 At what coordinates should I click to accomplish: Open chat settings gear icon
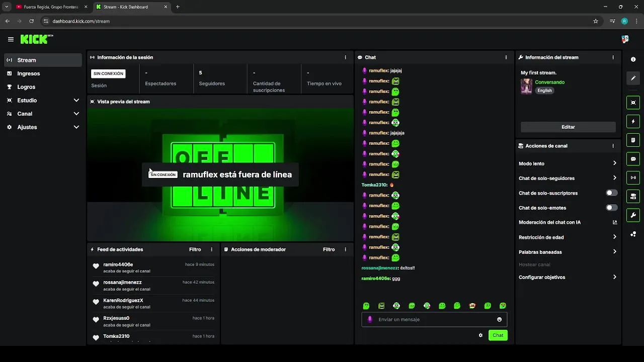point(480,335)
